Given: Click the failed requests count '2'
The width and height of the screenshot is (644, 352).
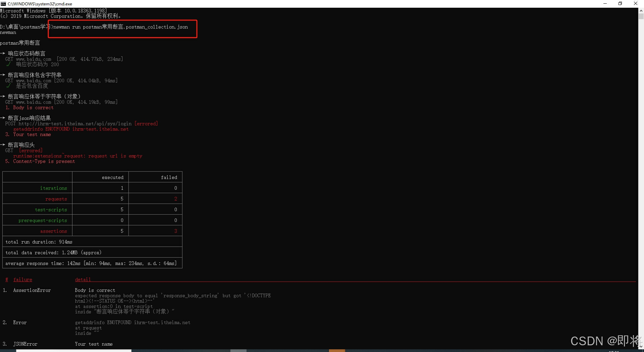Looking at the screenshot, I should 176,199.
